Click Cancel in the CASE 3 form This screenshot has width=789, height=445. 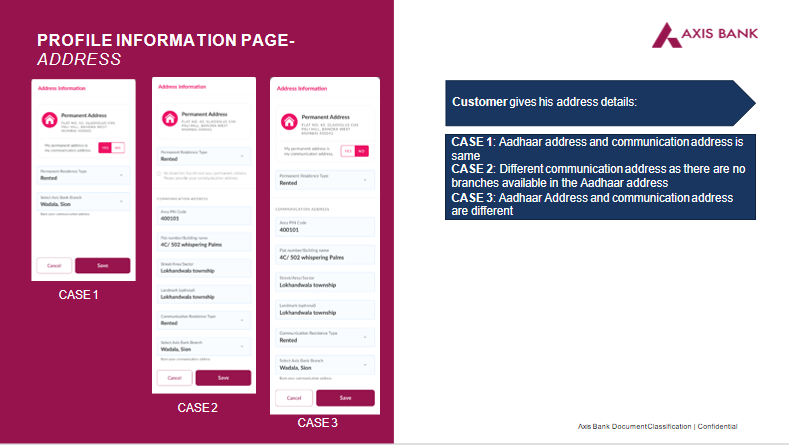[294, 398]
